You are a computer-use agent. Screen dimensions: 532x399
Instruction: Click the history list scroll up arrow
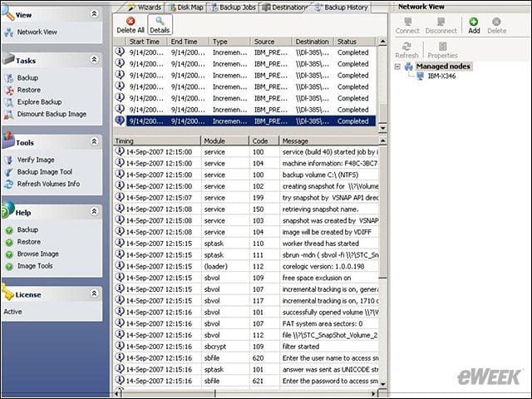pyautogui.click(x=382, y=42)
